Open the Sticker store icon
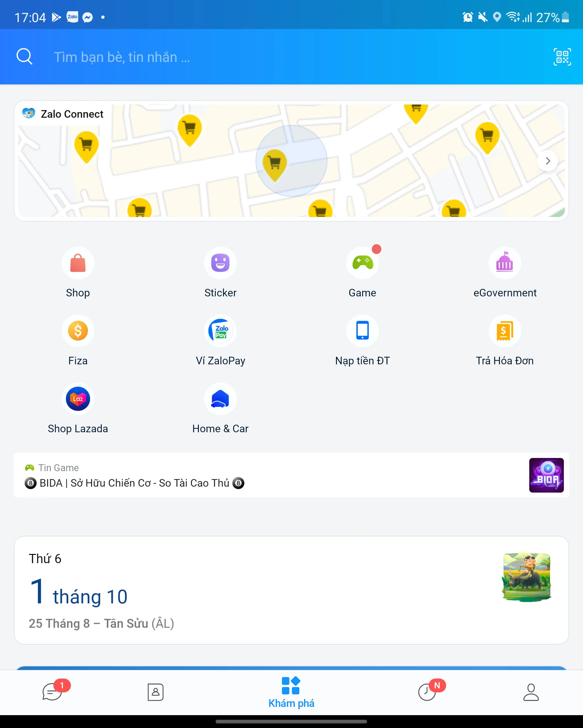This screenshot has width=583, height=728. coord(220,263)
